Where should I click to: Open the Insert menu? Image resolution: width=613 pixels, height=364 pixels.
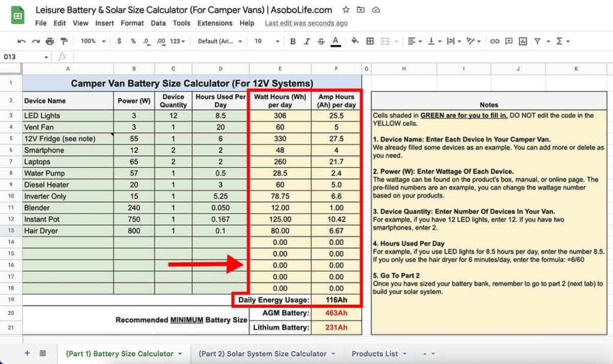104,23
